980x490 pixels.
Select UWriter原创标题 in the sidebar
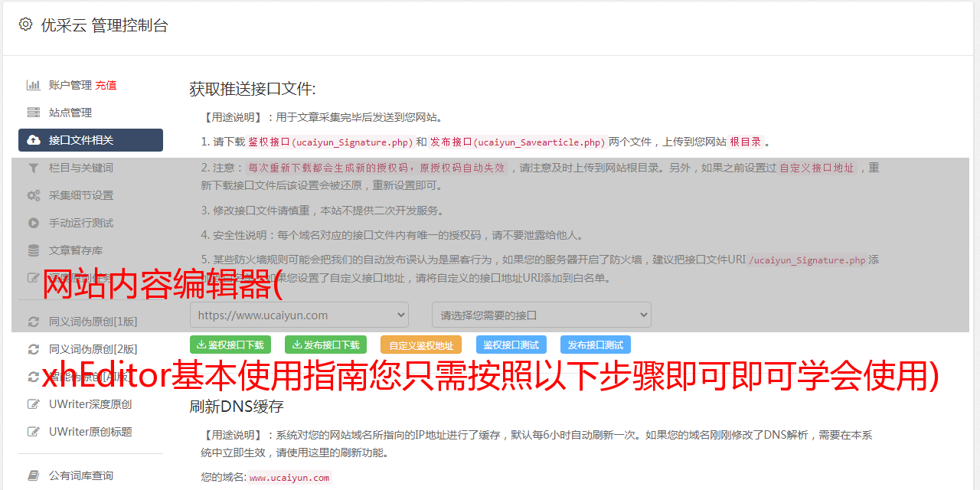90,432
